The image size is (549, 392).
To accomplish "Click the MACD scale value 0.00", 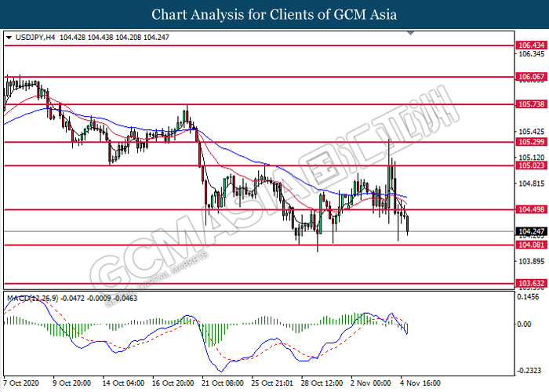I will [x=524, y=324].
